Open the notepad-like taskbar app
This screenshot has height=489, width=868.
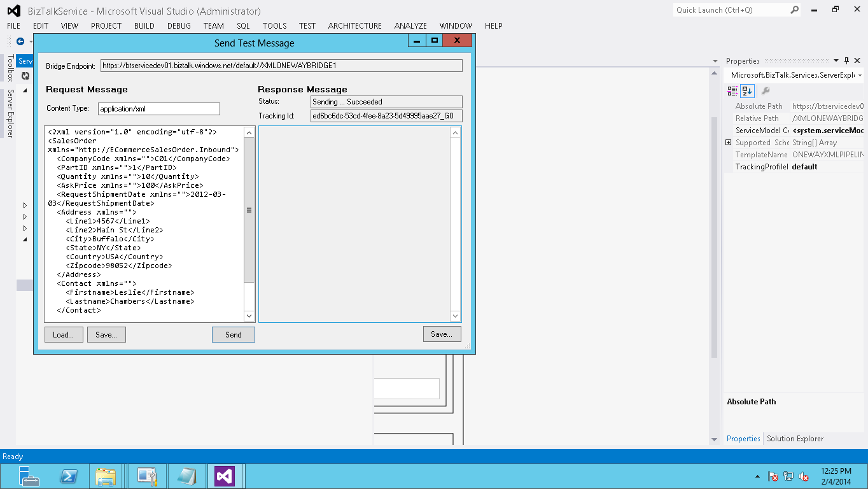pos(186,476)
